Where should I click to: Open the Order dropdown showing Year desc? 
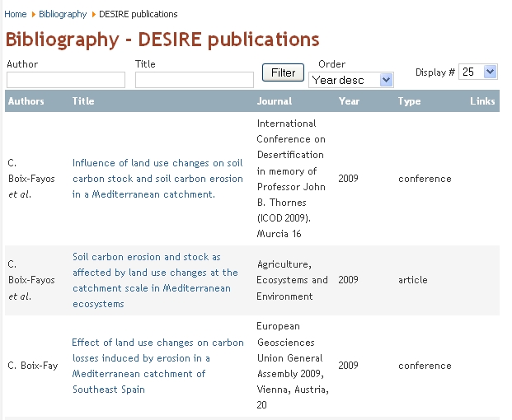click(x=351, y=80)
